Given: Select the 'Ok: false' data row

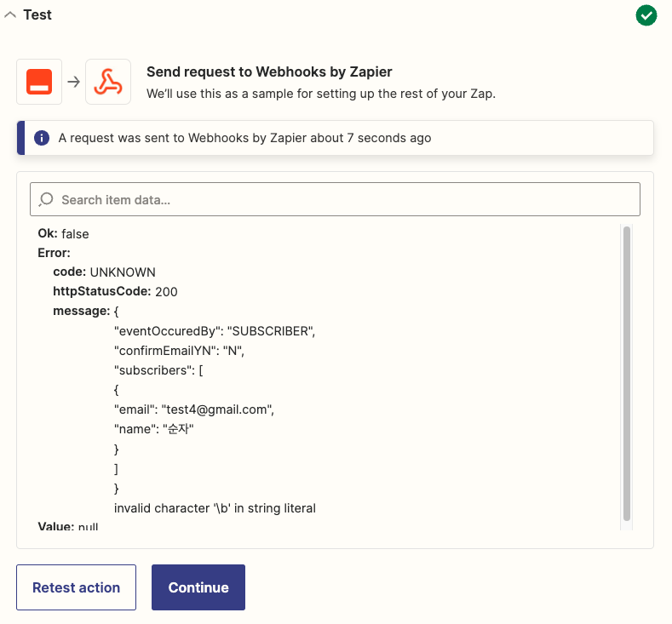Looking at the screenshot, I should 63,234.
